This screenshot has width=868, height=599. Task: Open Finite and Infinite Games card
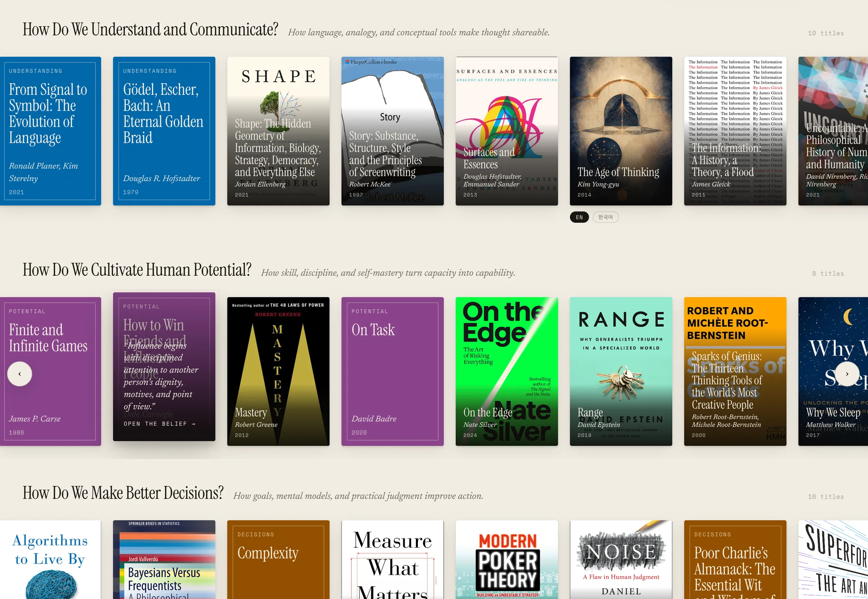coord(50,371)
